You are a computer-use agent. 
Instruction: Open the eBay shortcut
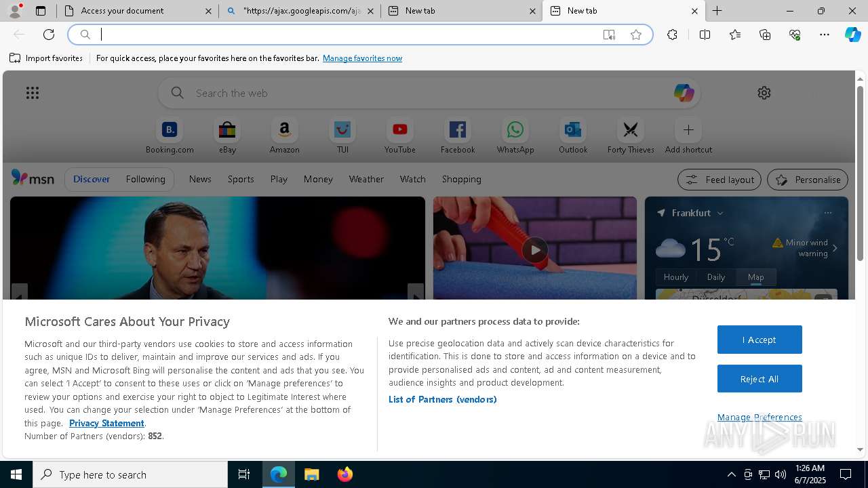(x=227, y=136)
